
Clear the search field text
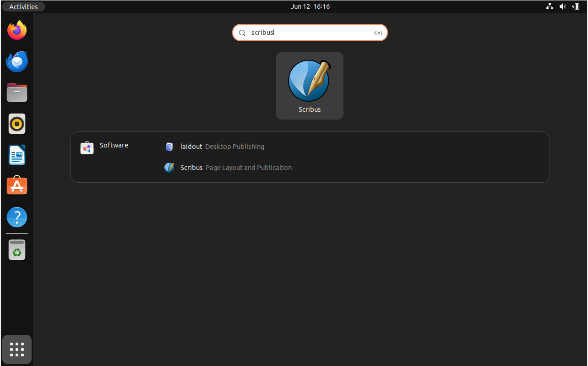click(x=378, y=33)
